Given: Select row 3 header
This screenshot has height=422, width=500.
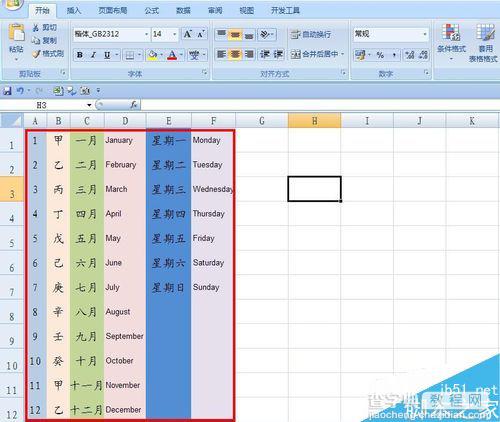Looking at the screenshot, I should (x=12, y=189).
